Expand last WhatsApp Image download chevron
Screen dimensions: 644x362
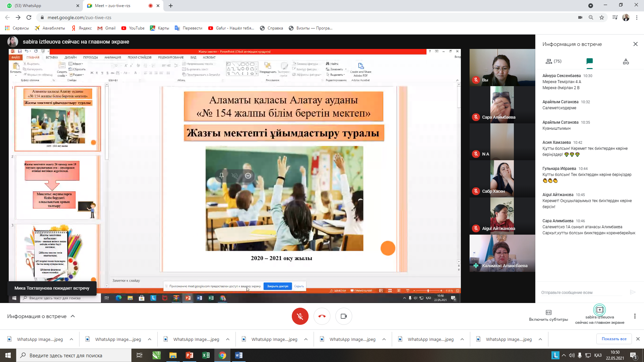coord(540,339)
